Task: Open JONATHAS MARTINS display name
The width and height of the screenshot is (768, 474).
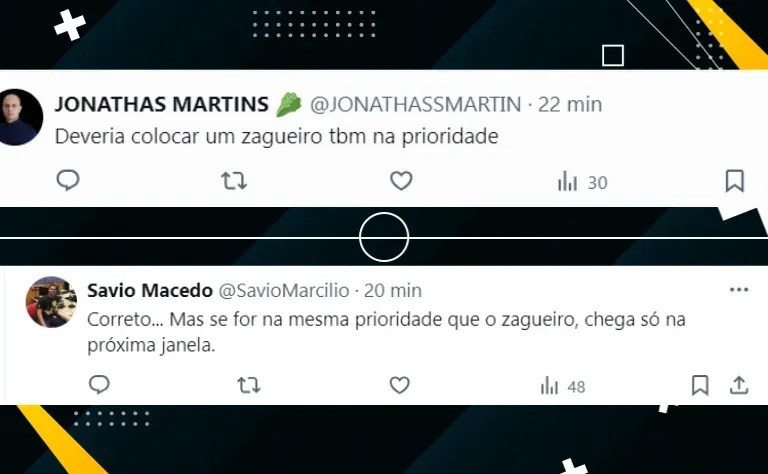Action: [162, 104]
